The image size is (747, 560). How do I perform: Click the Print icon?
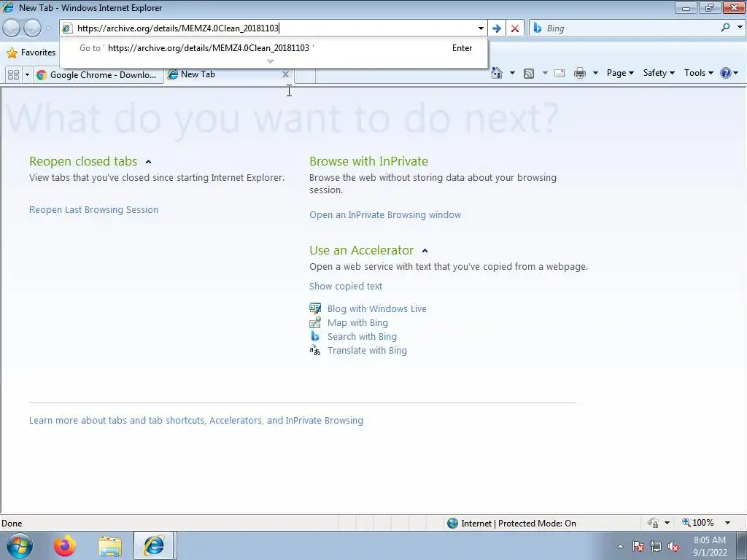tap(580, 73)
